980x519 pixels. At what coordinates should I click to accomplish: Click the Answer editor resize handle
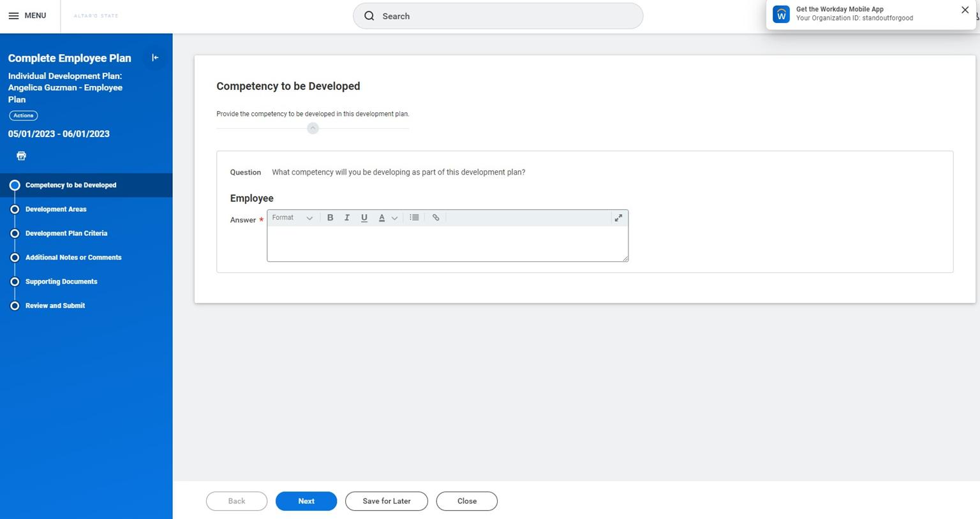625,258
